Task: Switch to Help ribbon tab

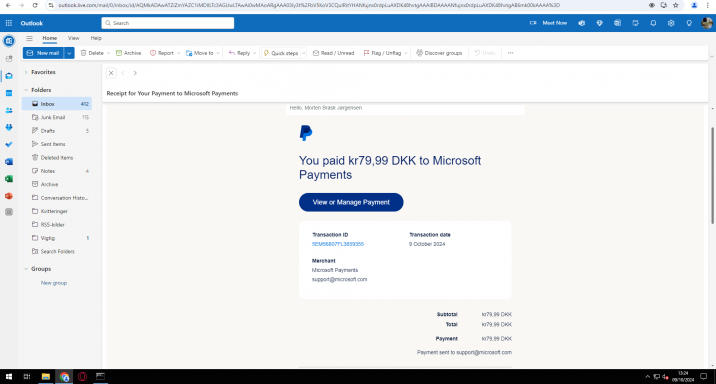Action: 96,38
